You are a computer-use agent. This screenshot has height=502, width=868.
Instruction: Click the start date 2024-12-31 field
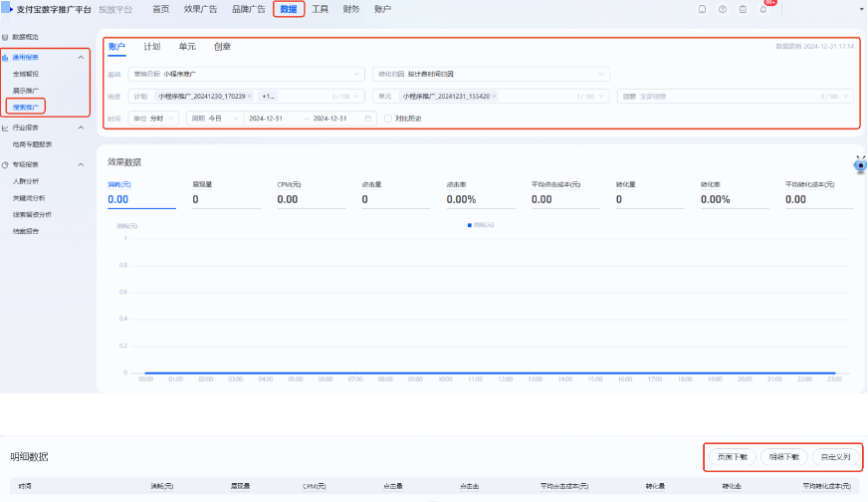(266, 119)
